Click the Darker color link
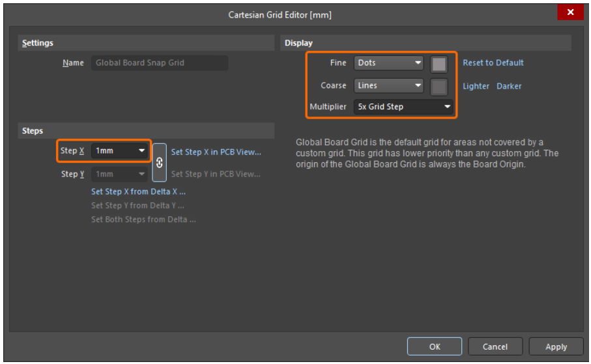Screen dimensions: 591x364 509,86
